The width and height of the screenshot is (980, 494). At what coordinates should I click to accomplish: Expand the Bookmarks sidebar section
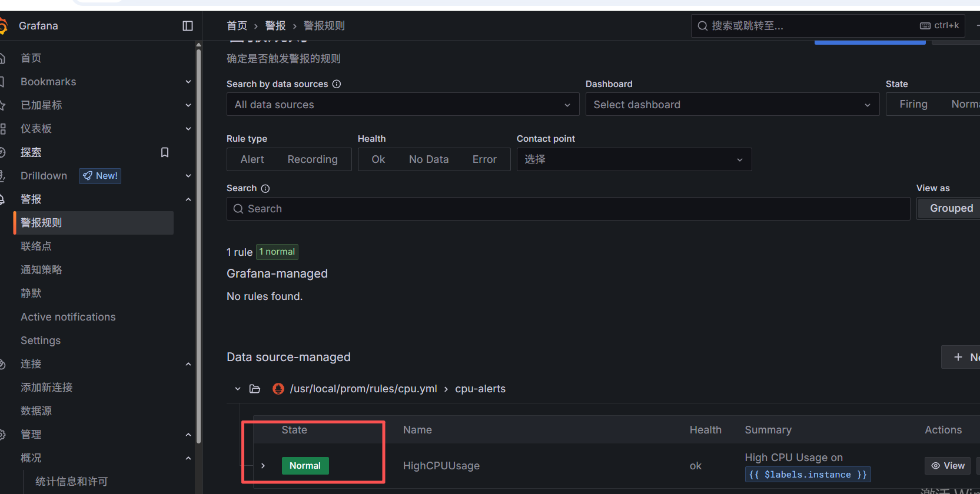coord(188,82)
